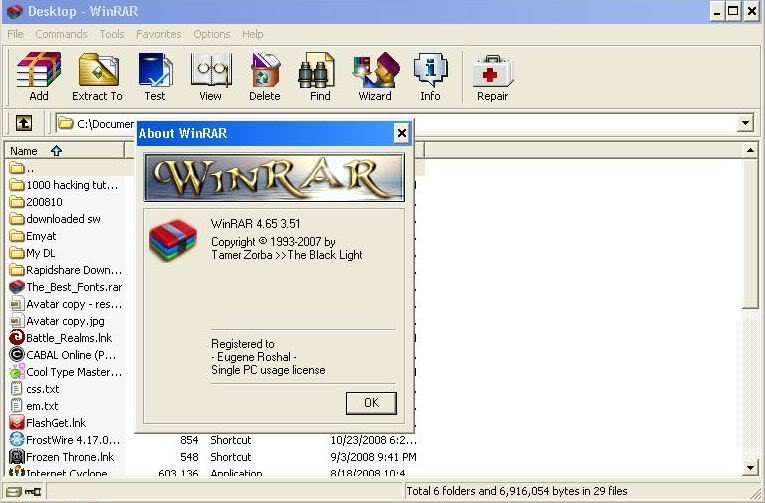Open the Help menu
The image size is (765, 503).
click(x=253, y=34)
